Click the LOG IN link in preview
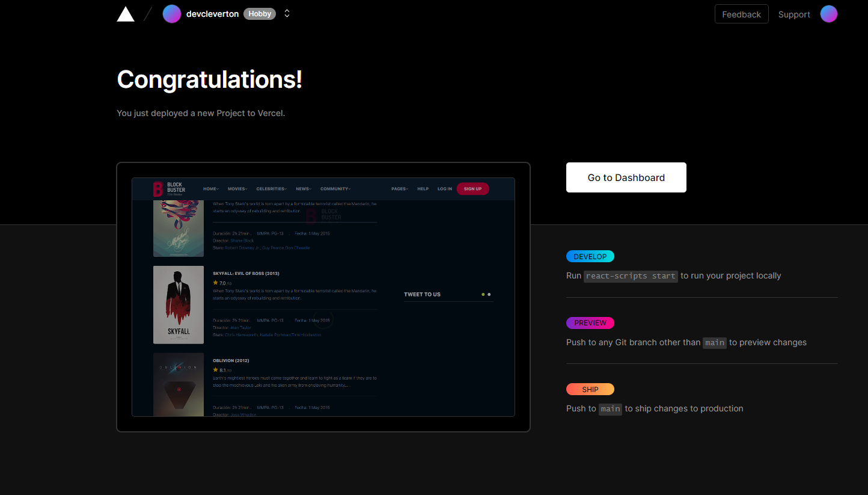Image resolution: width=868 pixels, height=495 pixels. pos(445,189)
